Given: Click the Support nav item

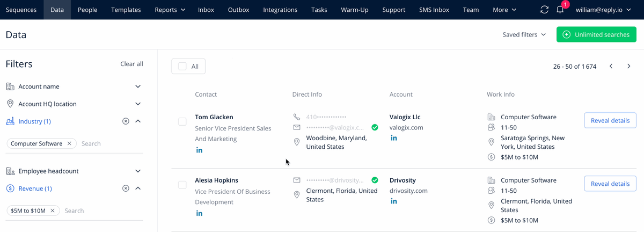Looking at the screenshot, I should (394, 10).
